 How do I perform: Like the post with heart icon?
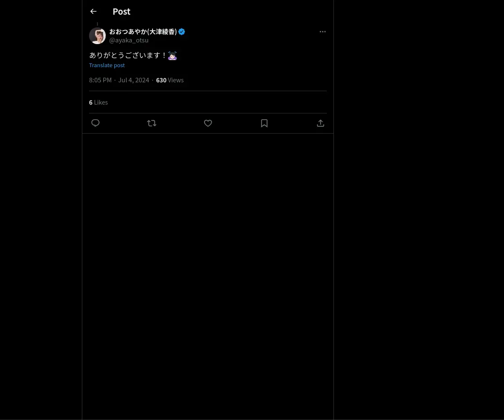click(x=208, y=123)
